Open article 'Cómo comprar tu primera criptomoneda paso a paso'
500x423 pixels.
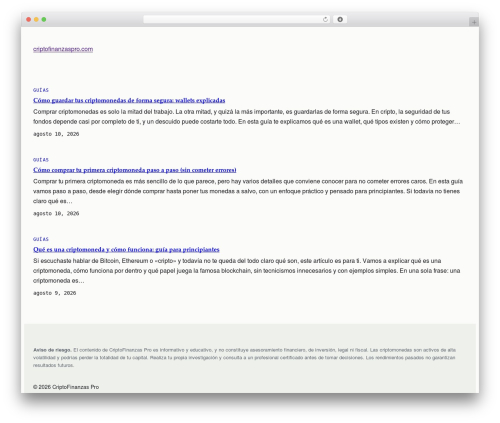click(x=135, y=170)
